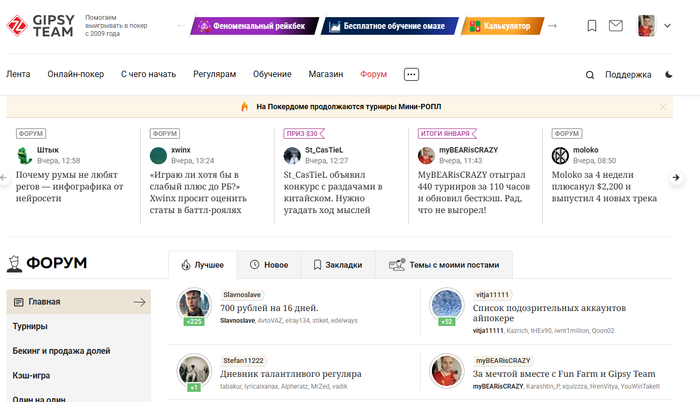Open the Мини-РОПЛ tournaments announcement
Viewport: 700px width, 402px height.
[349, 107]
